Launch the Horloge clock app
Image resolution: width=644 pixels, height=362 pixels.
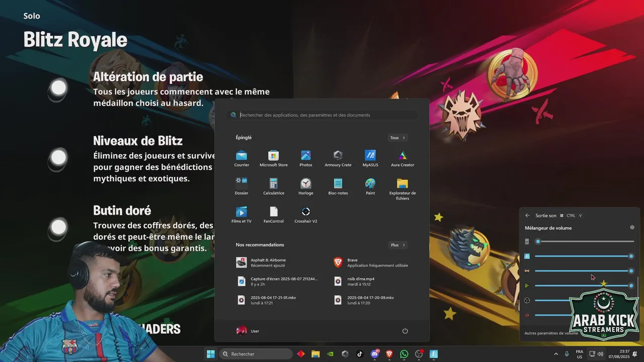306,187
